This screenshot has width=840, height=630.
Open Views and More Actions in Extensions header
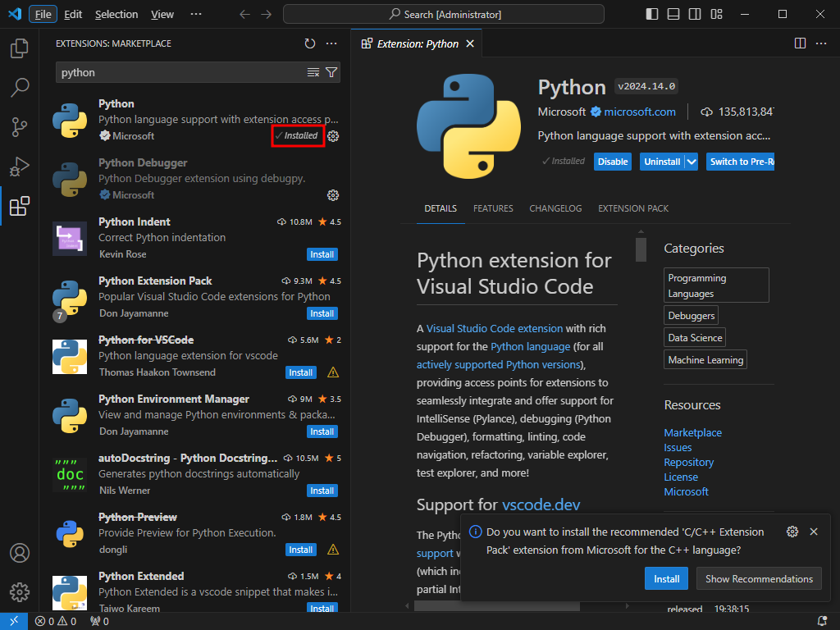tap(331, 43)
